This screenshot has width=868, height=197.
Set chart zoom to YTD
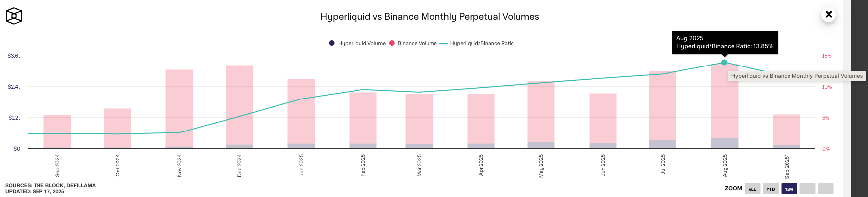click(771, 189)
